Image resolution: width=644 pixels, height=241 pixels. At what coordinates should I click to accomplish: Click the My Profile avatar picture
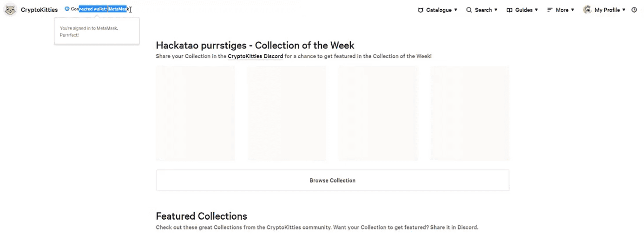[587, 10]
